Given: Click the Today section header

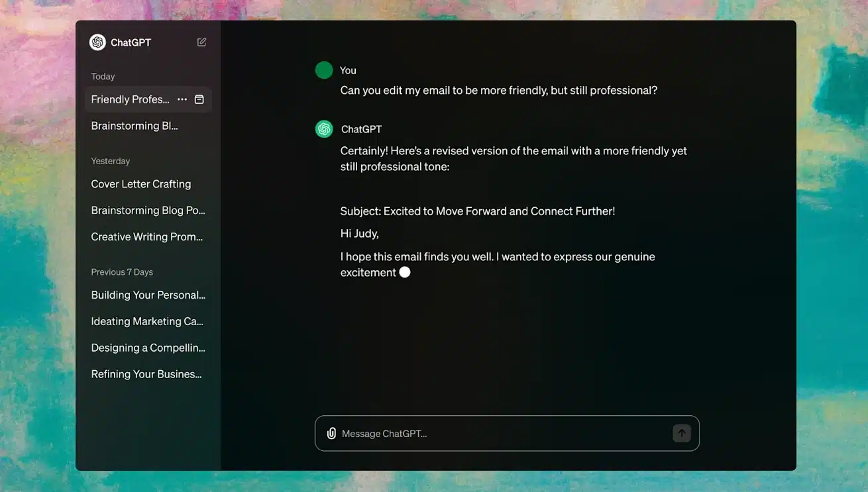Looking at the screenshot, I should [102, 75].
